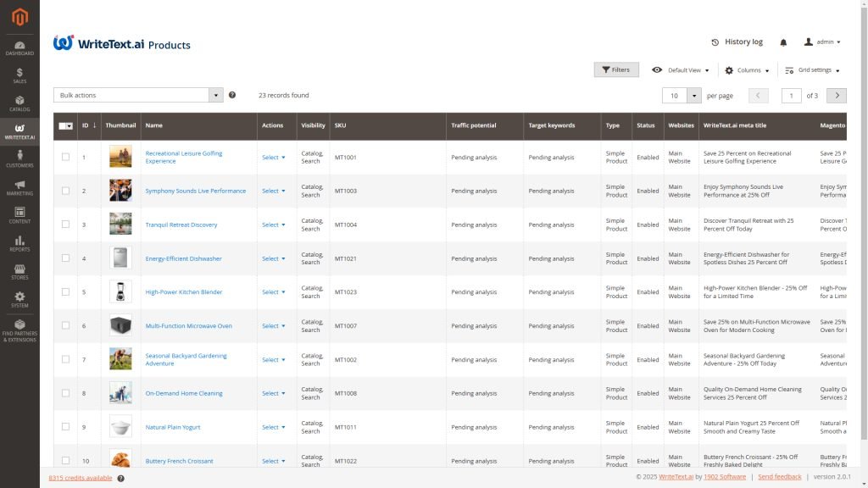This screenshot has width=868, height=488.
Task: Open the admin account menu
Action: tap(822, 42)
